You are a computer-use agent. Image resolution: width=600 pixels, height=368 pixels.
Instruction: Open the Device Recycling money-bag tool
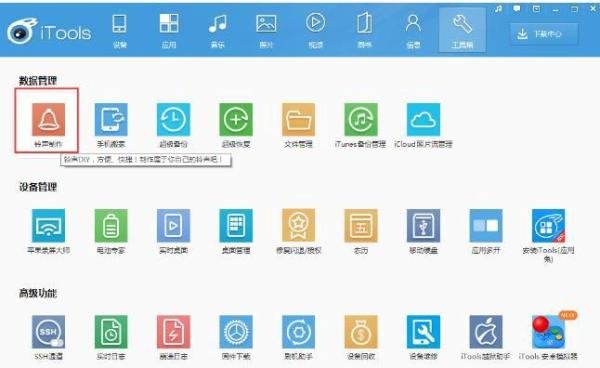361,332
